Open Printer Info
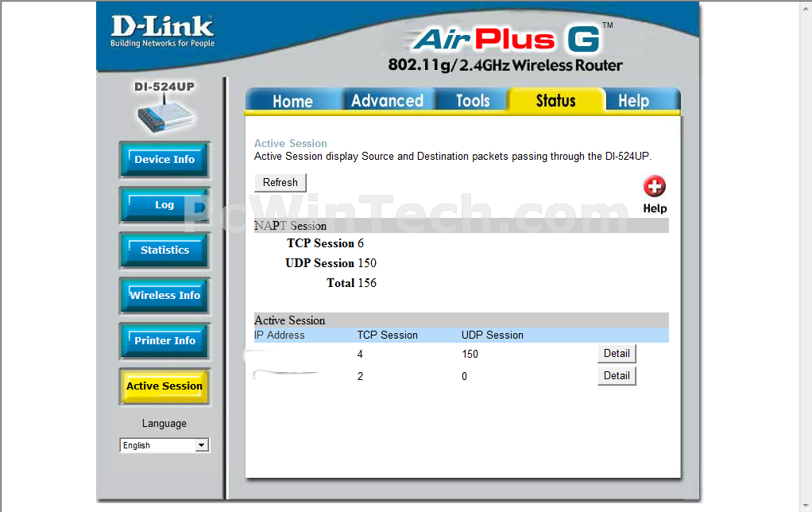The width and height of the screenshot is (812, 512). [164, 340]
